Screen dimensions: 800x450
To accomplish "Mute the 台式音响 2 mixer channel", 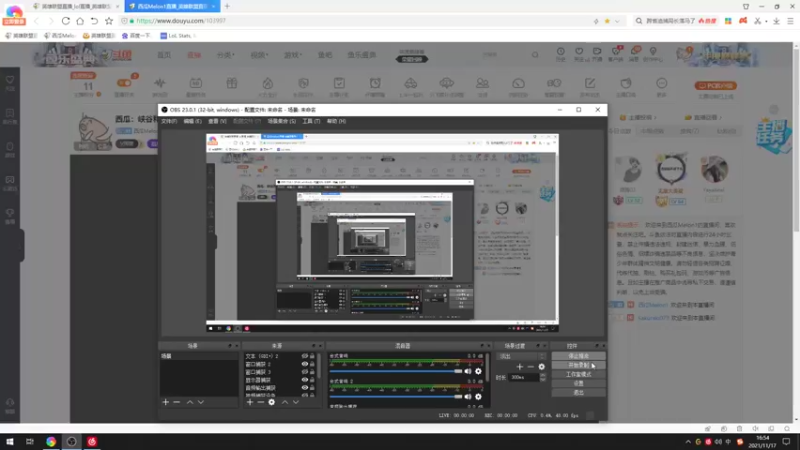I will (468, 396).
